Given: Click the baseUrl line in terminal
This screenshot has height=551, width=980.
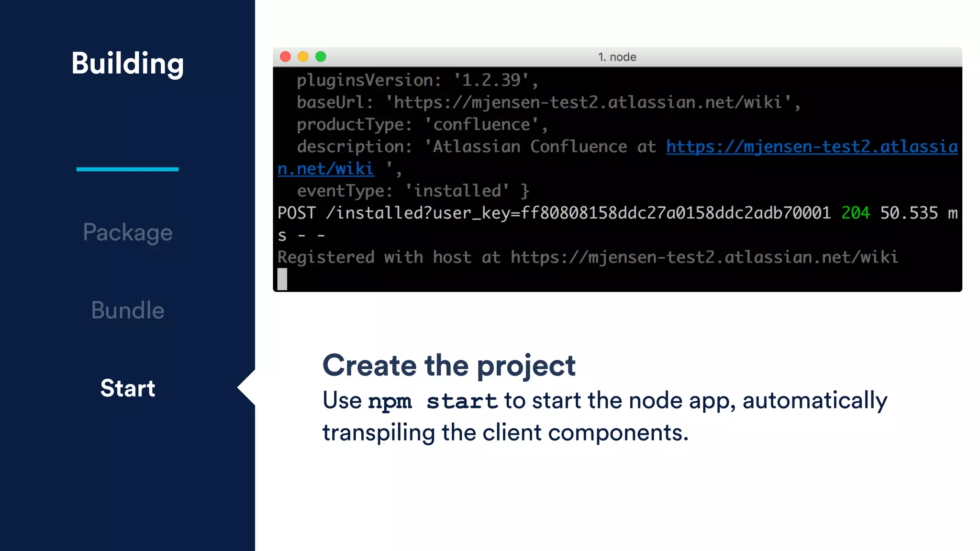Looking at the screenshot, I should (548, 102).
